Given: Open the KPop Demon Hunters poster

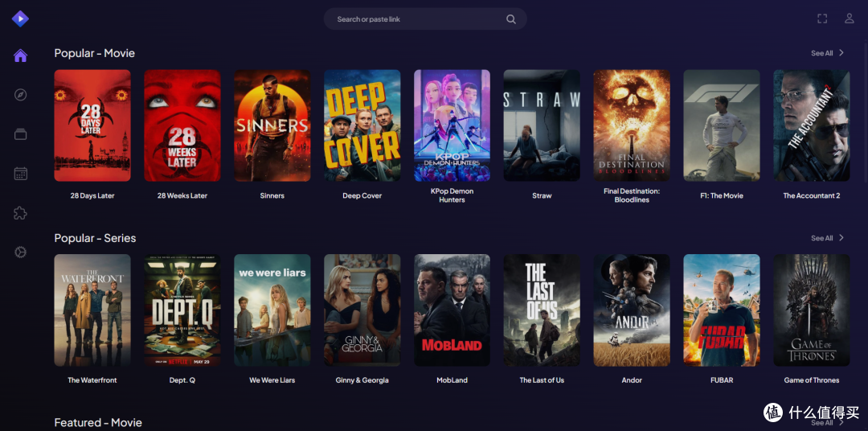Looking at the screenshot, I should click(452, 125).
